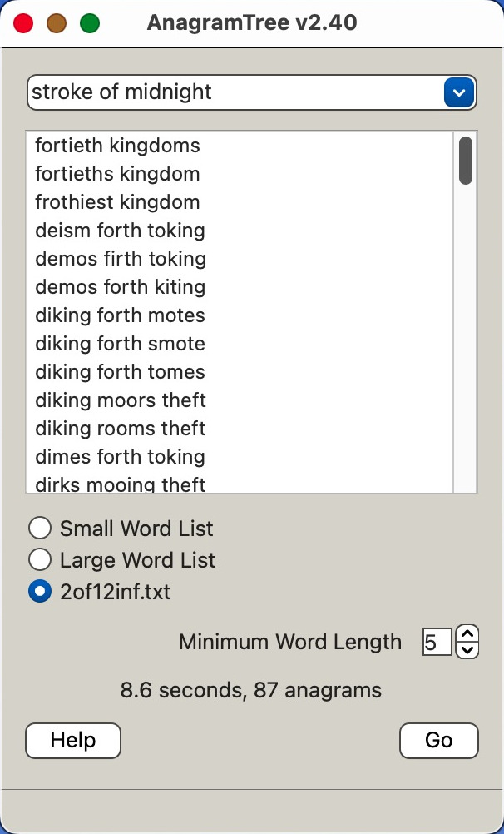504x834 pixels.
Task: Highlight "dimes forth toking" result
Action: point(120,457)
